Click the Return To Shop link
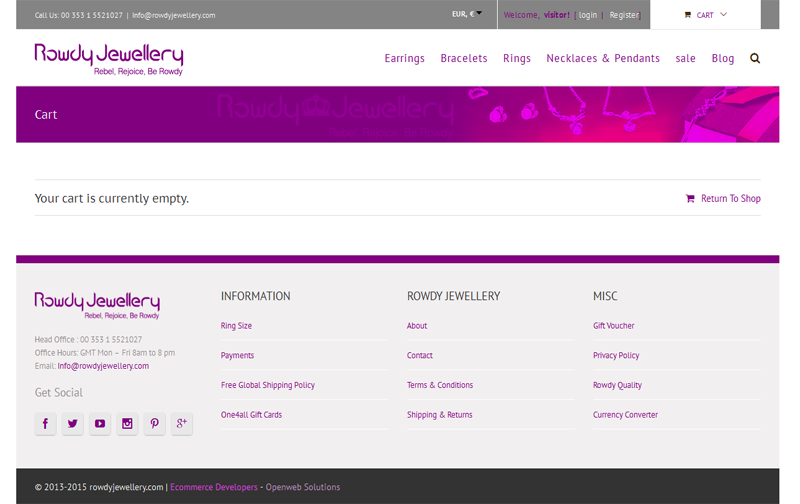 pos(730,198)
